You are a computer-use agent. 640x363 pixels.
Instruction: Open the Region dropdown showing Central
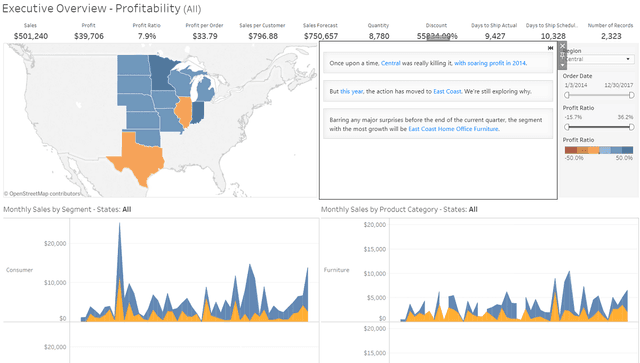click(599, 59)
